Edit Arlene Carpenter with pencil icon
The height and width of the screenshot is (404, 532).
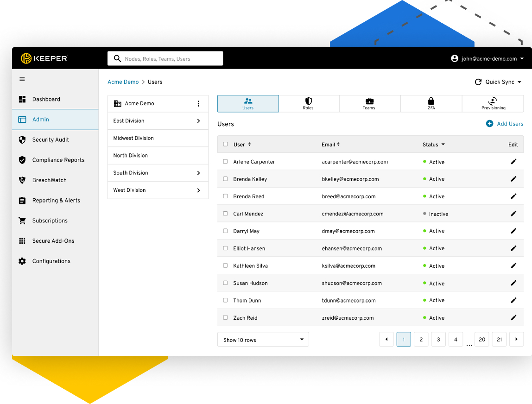point(513,162)
